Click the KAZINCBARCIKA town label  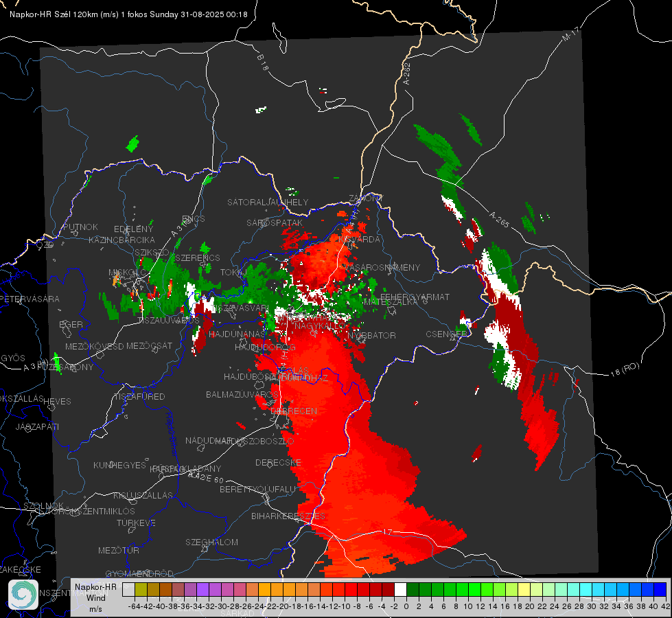pyautogui.click(x=121, y=240)
